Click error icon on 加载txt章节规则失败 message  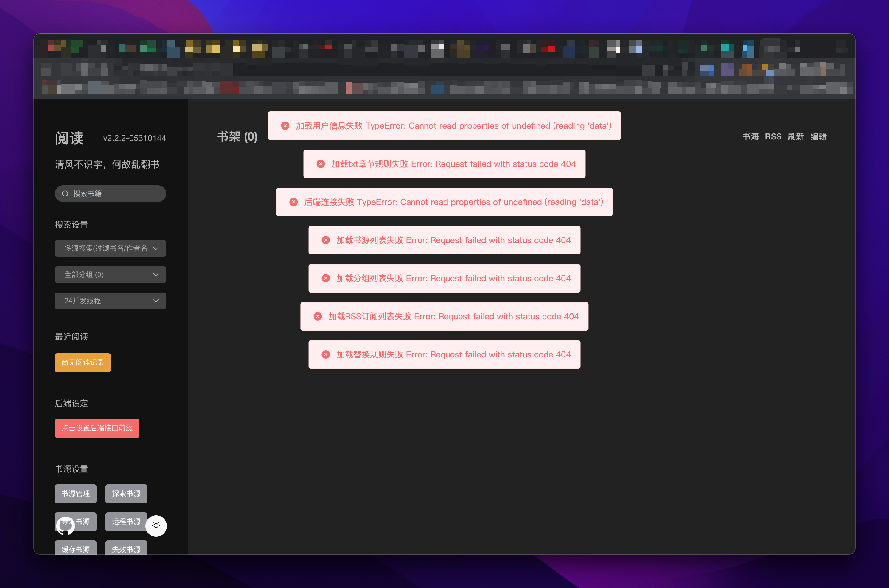(x=321, y=164)
